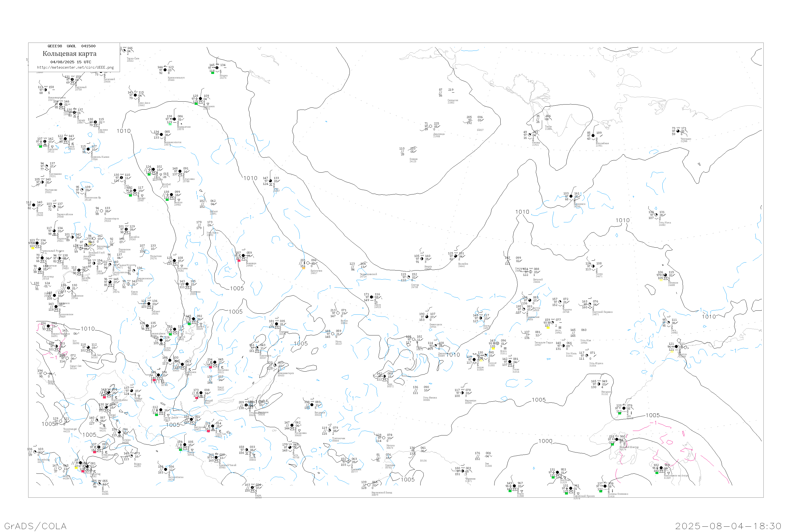
Task: Click the Нелькан half-filled station circle
Action: (599, 384)
